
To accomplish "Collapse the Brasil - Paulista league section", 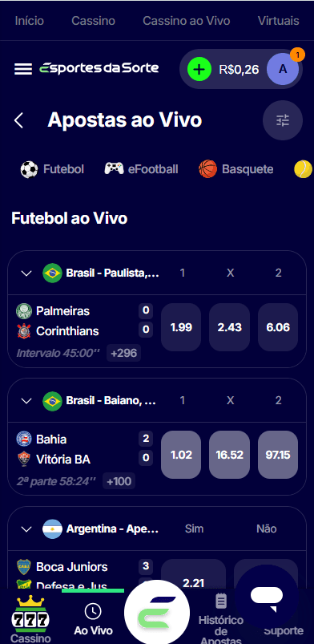I will pyautogui.click(x=26, y=273).
